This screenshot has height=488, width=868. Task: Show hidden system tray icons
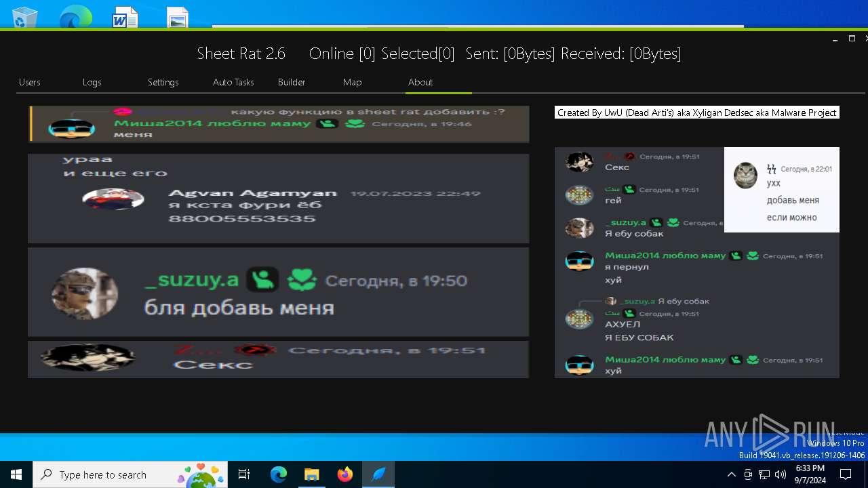[x=731, y=474]
